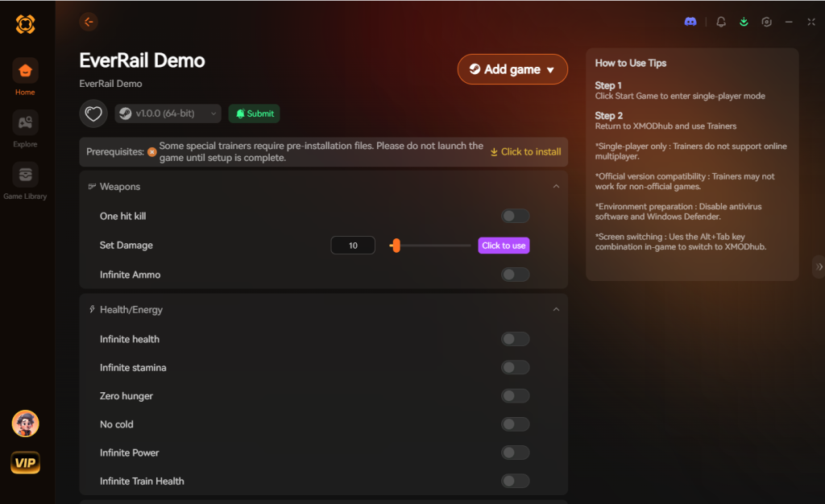825x504 pixels.
Task: Collapse the Weapons section
Action: point(556,187)
